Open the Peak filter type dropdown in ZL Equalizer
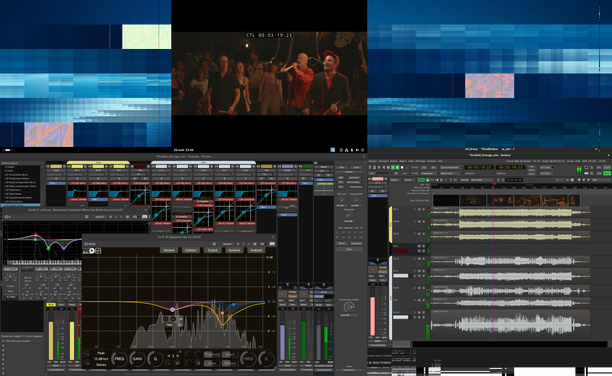 pyautogui.click(x=101, y=353)
